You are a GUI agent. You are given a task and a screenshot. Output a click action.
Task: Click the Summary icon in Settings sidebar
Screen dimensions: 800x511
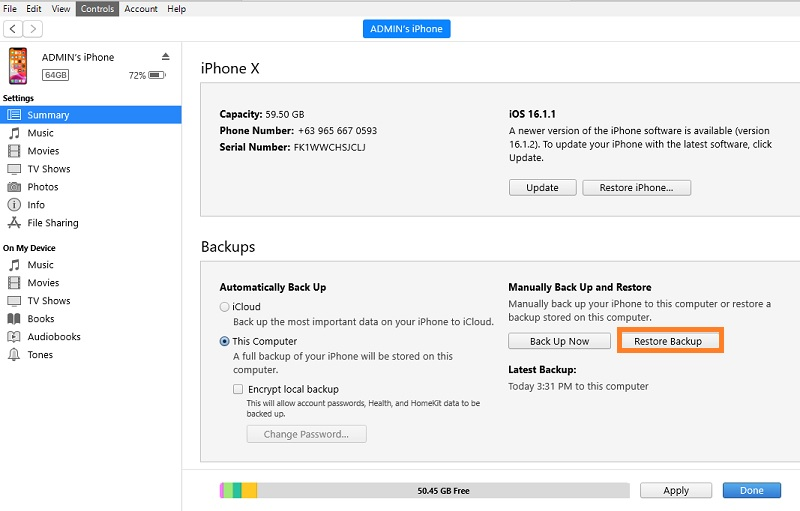point(15,115)
